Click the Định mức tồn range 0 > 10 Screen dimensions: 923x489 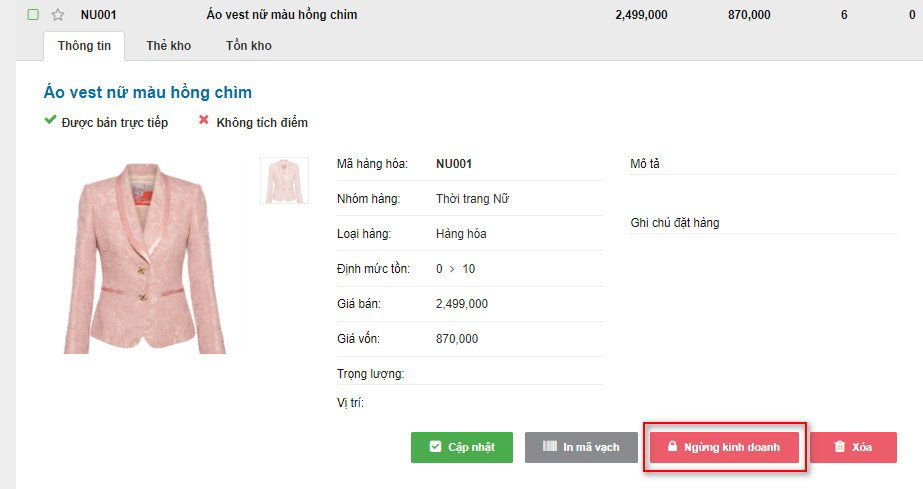456,269
